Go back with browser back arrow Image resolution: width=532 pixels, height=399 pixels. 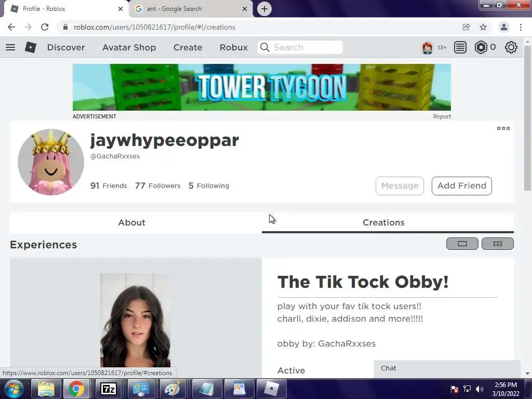pos(11,27)
